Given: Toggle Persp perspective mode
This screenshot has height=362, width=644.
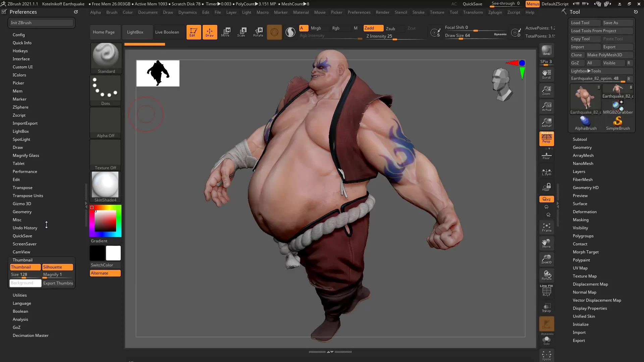Looking at the screenshot, I should point(546,139).
